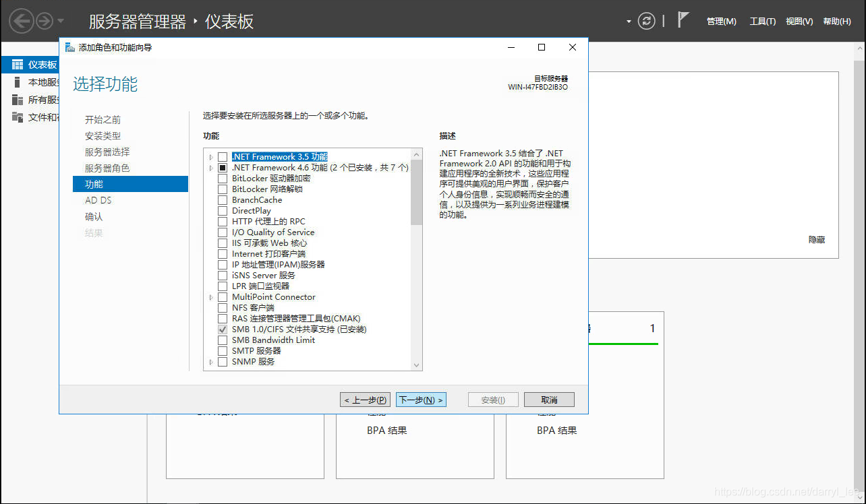
Task: Check SMB Bandwidth Limit checkbox
Action: (223, 340)
